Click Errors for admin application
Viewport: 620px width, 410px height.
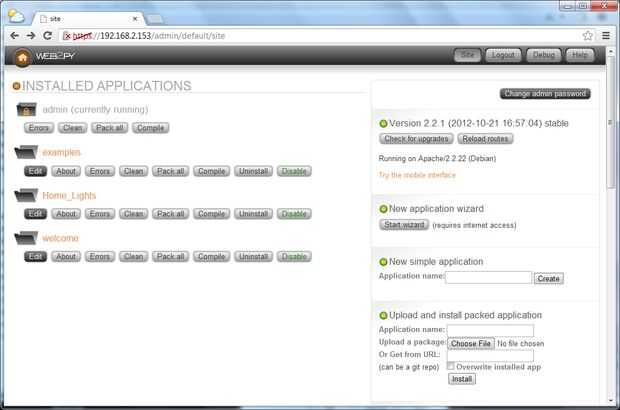(x=39, y=128)
